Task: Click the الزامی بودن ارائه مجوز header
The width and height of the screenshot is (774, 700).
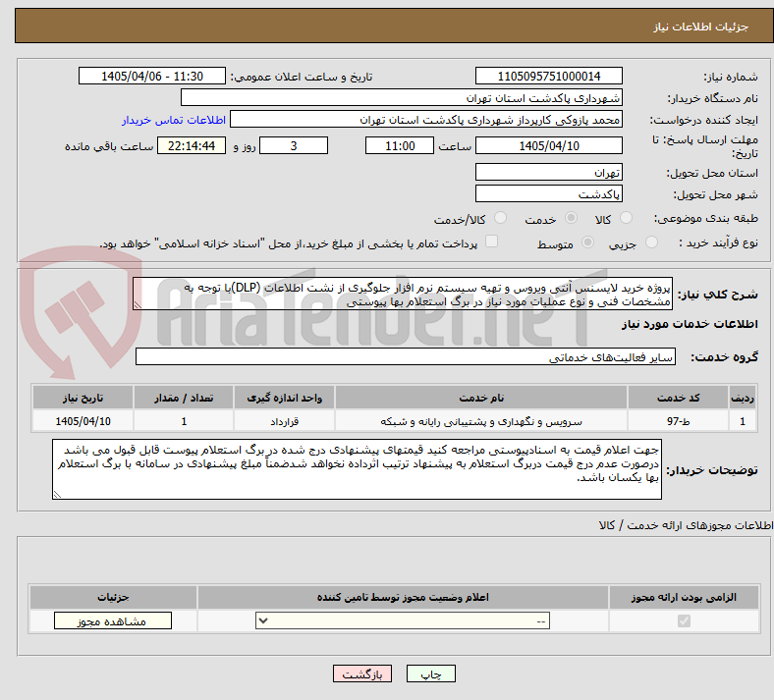Action: click(684, 597)
